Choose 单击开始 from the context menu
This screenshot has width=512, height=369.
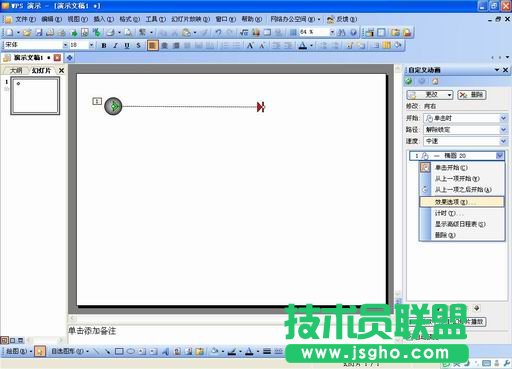pyautogui.click(x=462, y=168)
